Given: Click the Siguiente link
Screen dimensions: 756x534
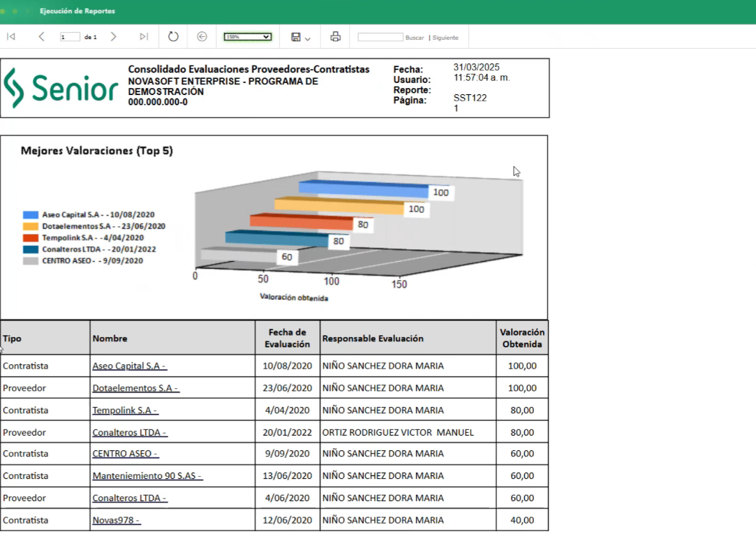Looking at the screenshot, I should pos(445,38).
